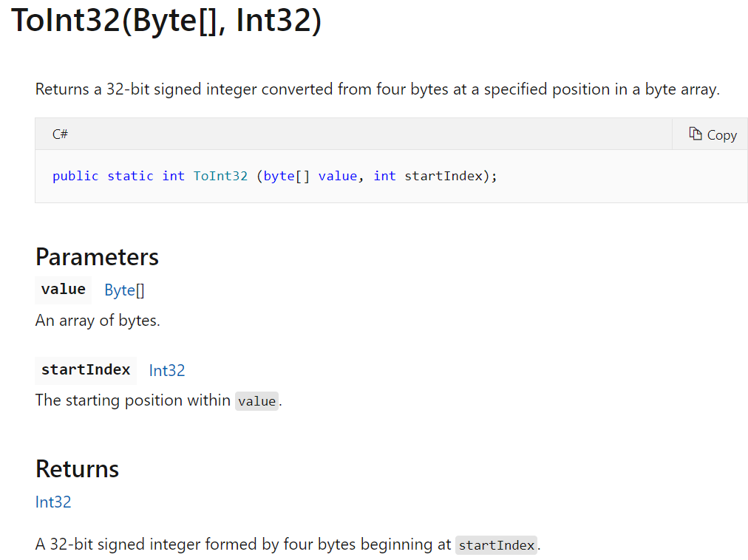
Task: Click the 'static' keyword in the signature
Action: pyautogui.click(x=130, y=176)
